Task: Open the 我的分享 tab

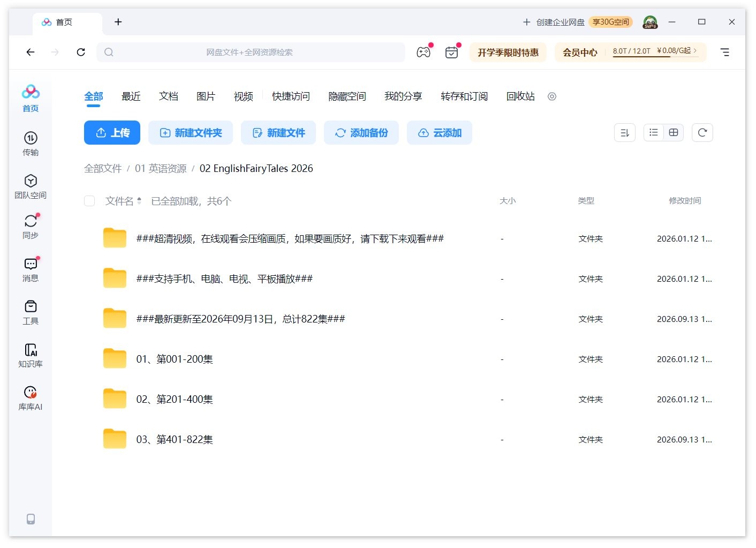Action: pyautogui.click(x=403, y=96)
